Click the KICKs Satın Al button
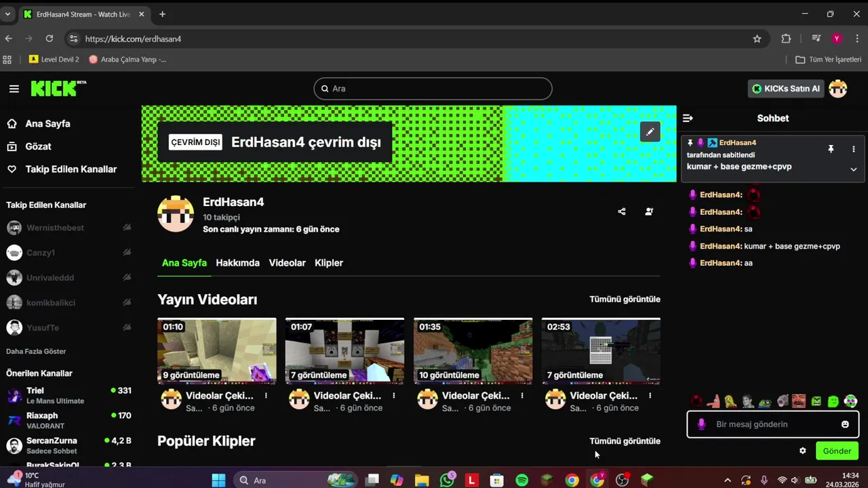 [x=787, y=89]
